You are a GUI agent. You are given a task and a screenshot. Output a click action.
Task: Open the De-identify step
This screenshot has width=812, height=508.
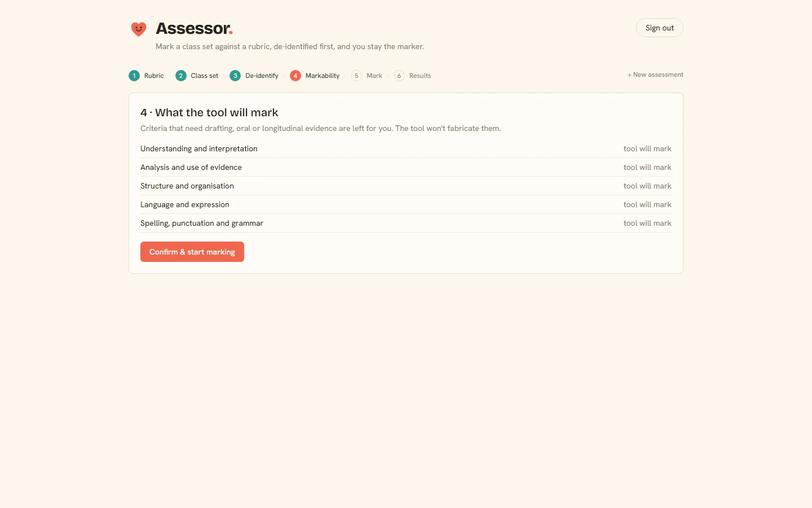pos(254,76)
